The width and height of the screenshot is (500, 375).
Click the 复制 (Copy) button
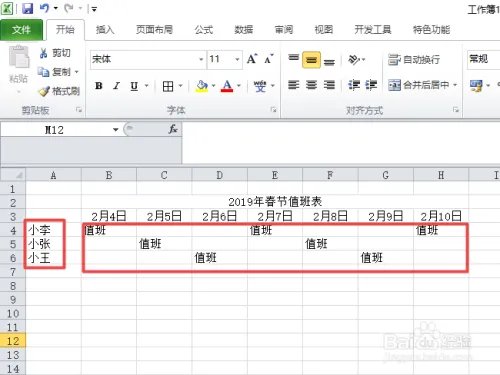pyautogui.click(x=54, y=72)
